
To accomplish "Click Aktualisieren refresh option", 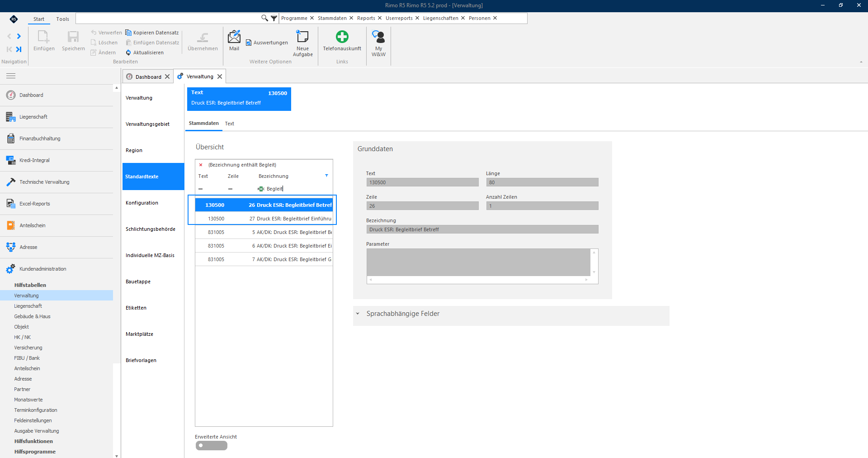I will tap(145, 52).
